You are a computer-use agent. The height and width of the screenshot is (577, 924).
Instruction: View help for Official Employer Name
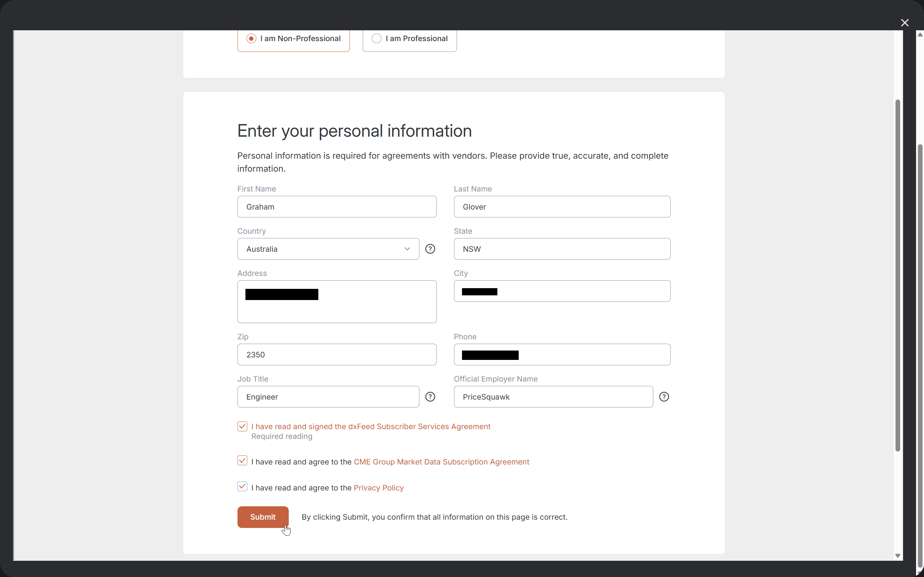pyautogui.click(x=664, y=396)
